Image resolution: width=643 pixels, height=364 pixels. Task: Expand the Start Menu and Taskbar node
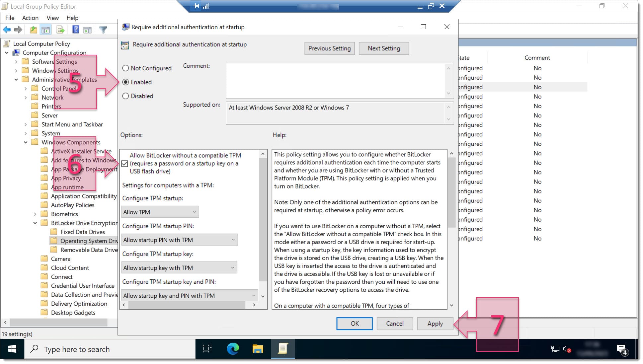pos(26,124)
